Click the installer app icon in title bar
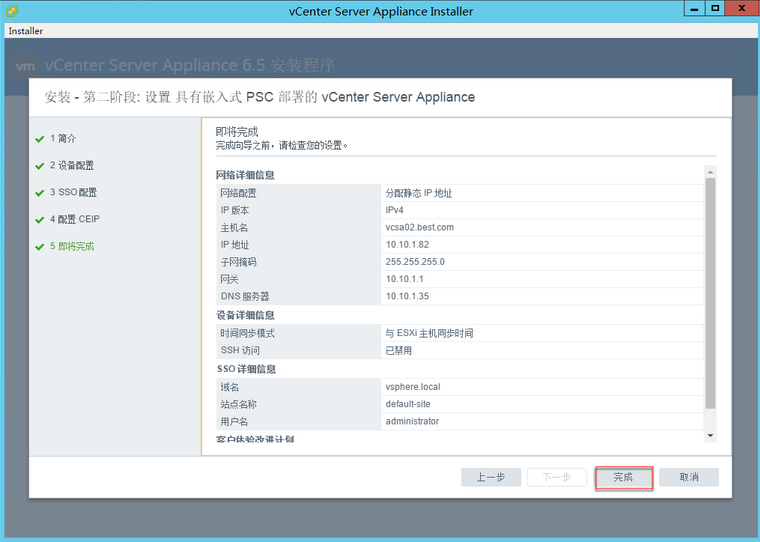The height and width of the screenshot is (542, 760). pyautogui.click(x=12, y=11)
